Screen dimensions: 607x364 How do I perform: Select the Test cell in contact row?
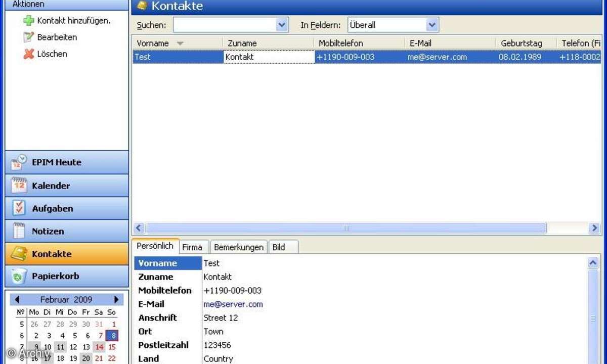[178, 57]
